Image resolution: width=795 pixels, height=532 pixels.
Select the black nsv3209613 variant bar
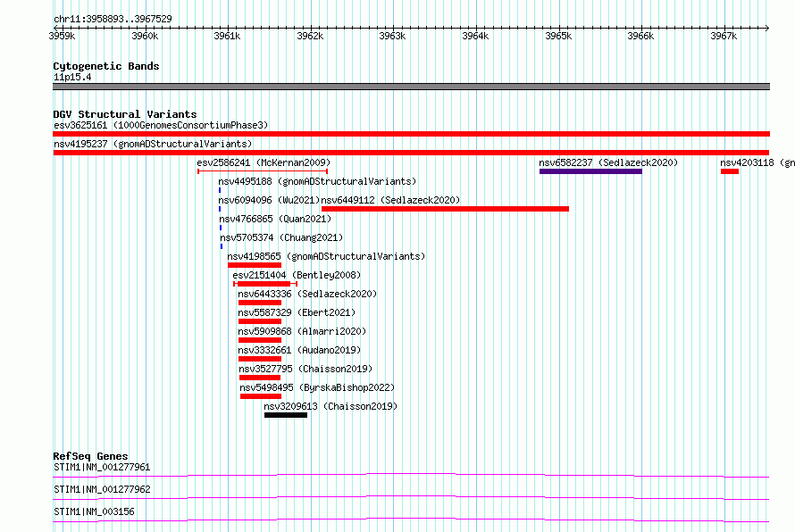(286, 415)
